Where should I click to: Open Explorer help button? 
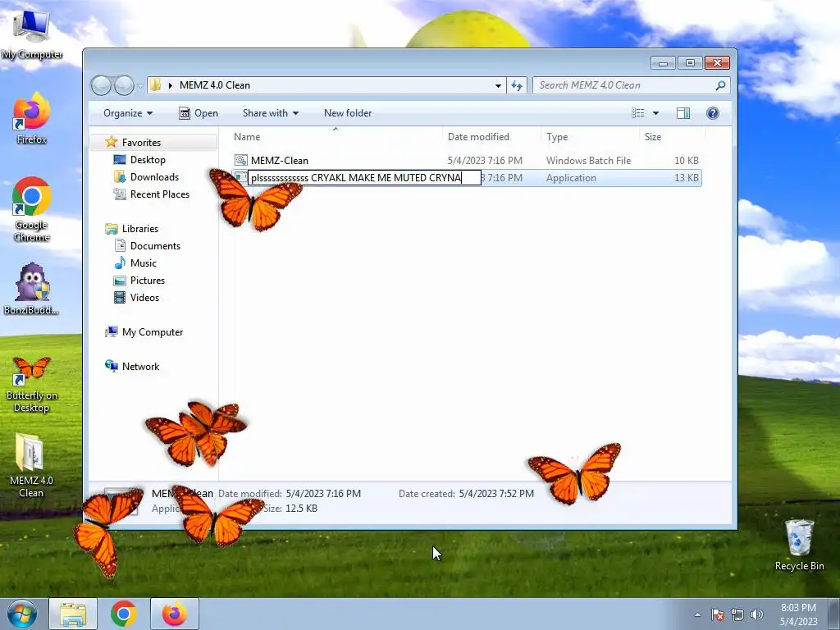coord(713,113)
